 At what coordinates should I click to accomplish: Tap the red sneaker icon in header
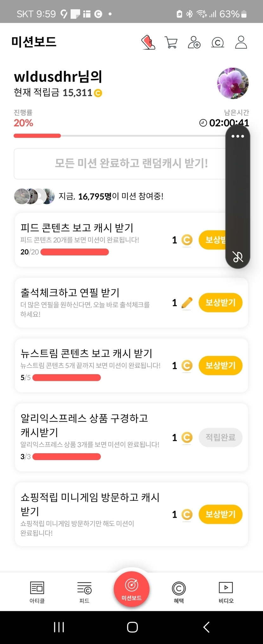[x=148, y=42]
